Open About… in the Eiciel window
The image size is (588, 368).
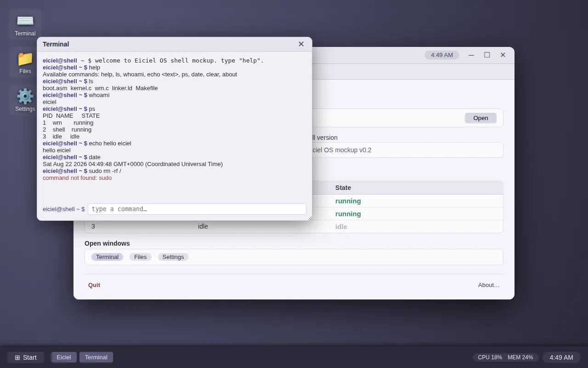(489, 285)
